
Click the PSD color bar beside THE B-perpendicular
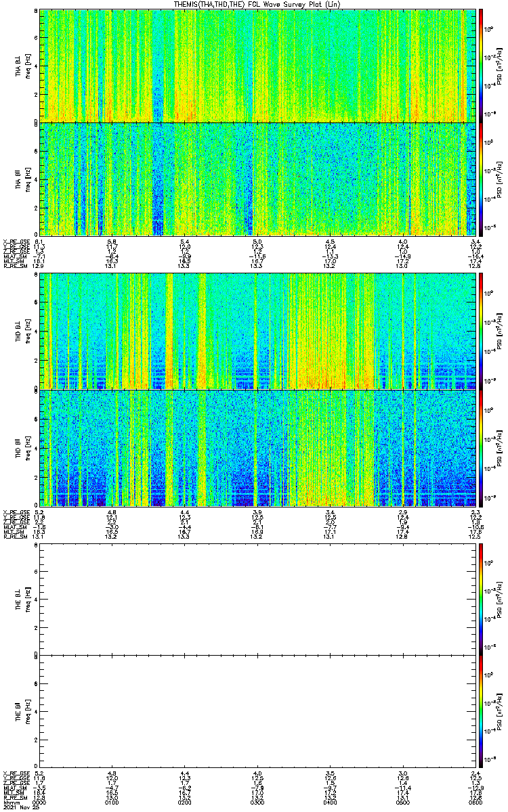pyautogui.click(x=482, y=598)
